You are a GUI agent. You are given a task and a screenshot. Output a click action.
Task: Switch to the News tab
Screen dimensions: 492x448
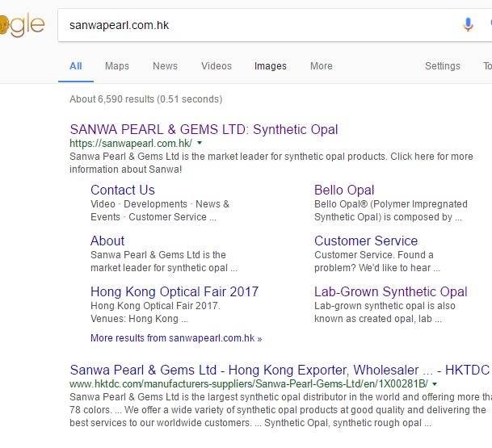tap(165, 66)
